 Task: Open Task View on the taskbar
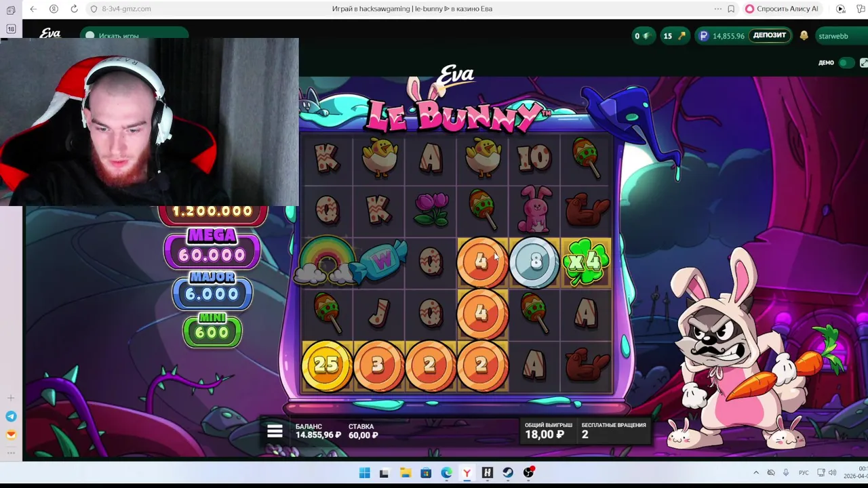[x=384, y=472]
